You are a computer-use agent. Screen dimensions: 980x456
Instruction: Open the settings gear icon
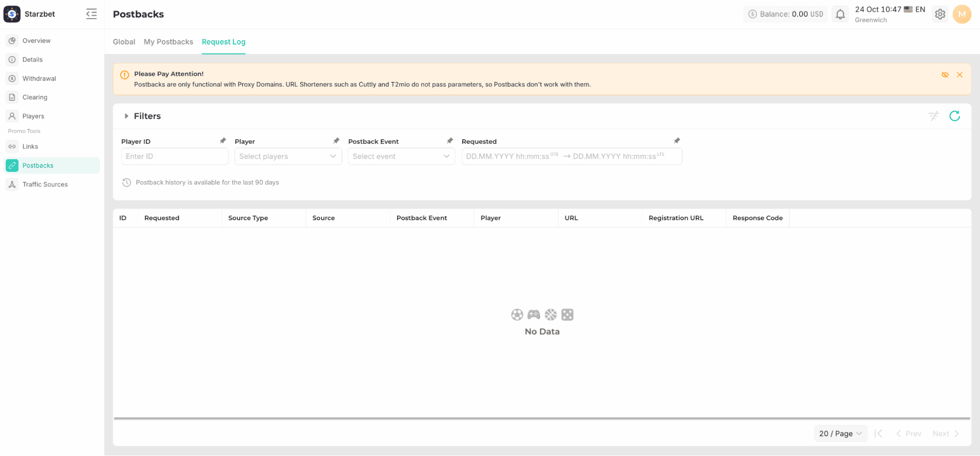940,14
